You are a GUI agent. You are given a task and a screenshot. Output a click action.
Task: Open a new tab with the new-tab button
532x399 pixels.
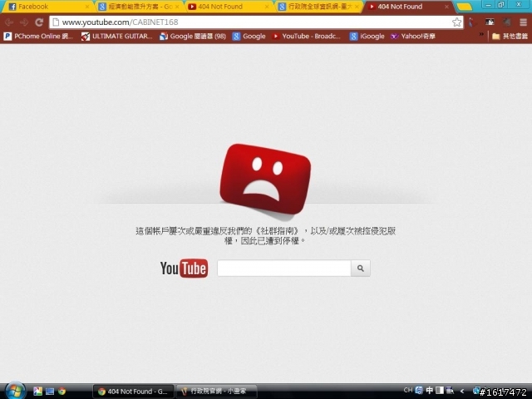point(464,7)
